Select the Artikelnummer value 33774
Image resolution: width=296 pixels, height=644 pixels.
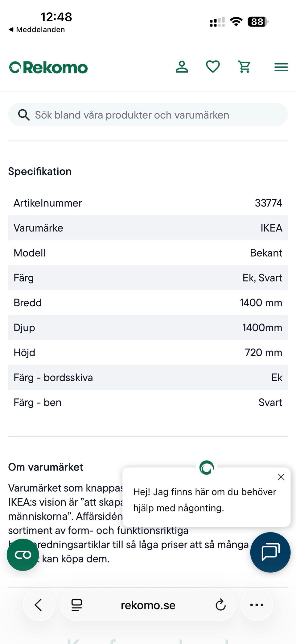pos(268,203)
